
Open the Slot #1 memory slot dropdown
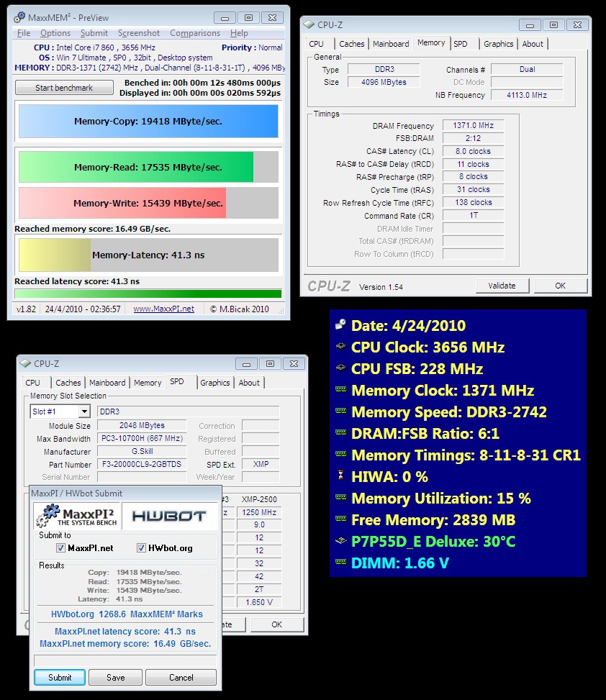click(84, 412)
